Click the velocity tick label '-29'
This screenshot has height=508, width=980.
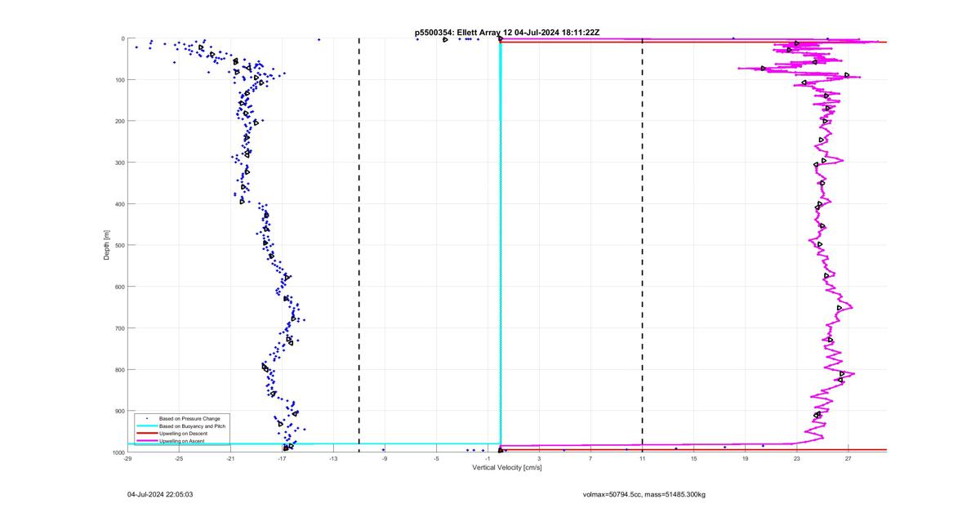click(127, 459)
